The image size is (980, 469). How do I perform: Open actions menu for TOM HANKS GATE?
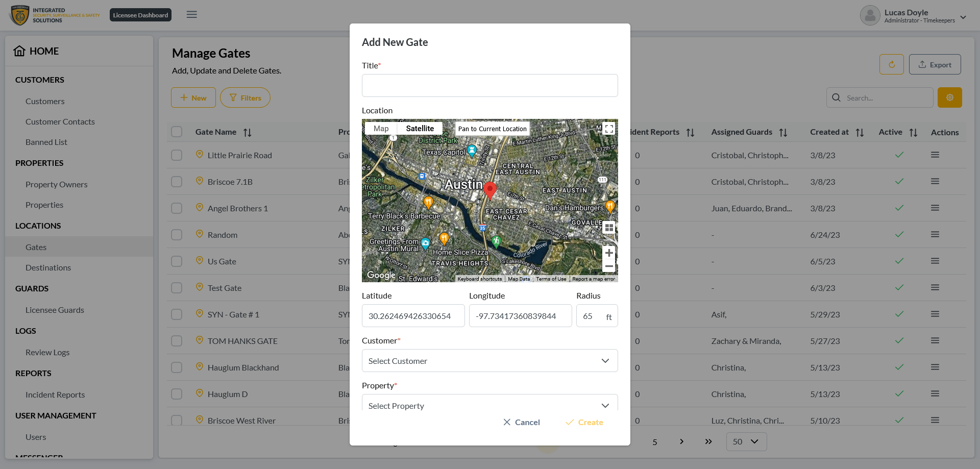click(935, 340)
